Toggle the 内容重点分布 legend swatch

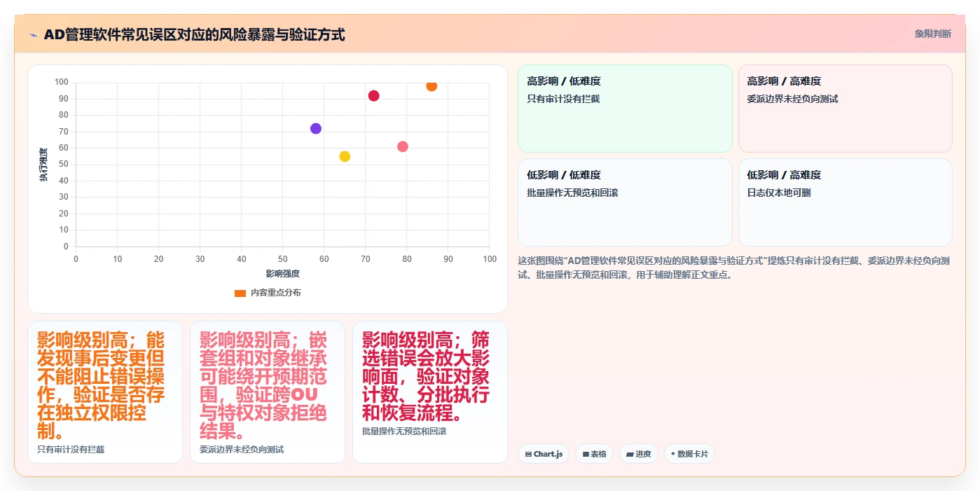(240, 293)
